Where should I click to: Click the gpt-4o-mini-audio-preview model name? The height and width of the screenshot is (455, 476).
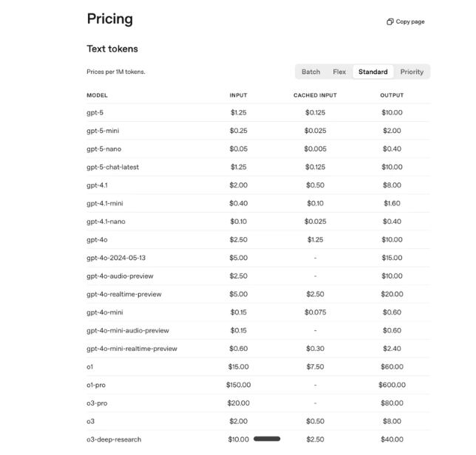click(x=128, y=330)
